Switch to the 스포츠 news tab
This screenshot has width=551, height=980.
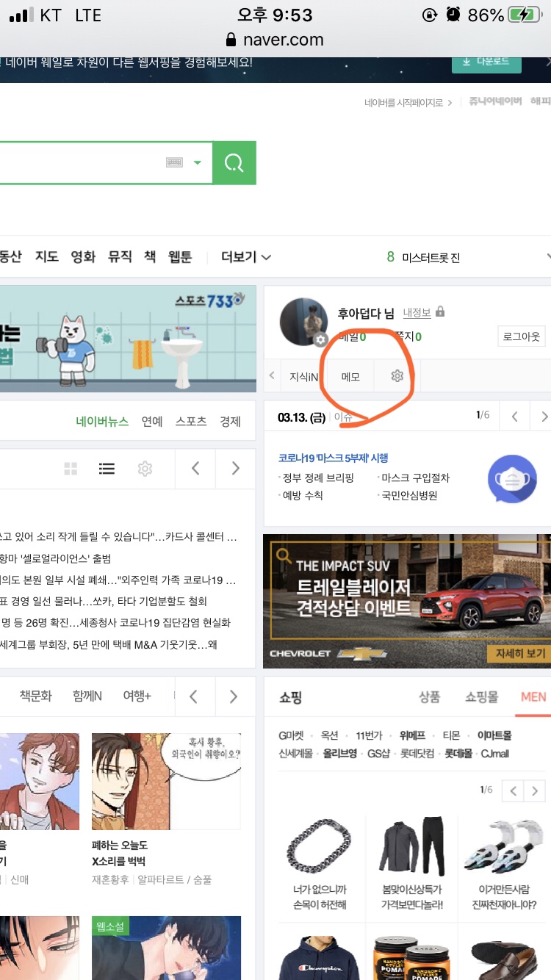coord(191,421)
